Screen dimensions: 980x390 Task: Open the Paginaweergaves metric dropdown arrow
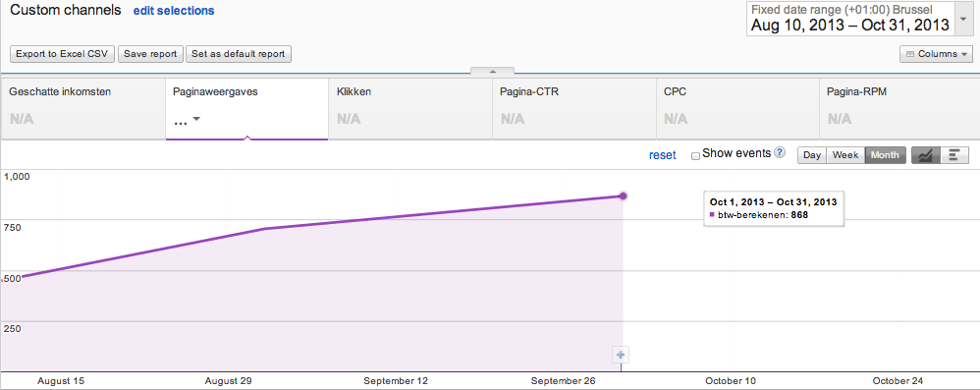(x=196, y=119)
